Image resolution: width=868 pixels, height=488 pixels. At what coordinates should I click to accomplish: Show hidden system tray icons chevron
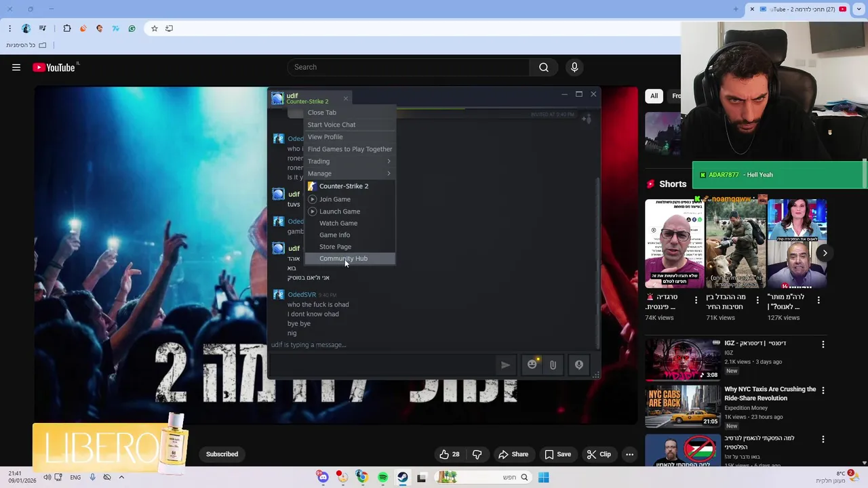[121, 477]
